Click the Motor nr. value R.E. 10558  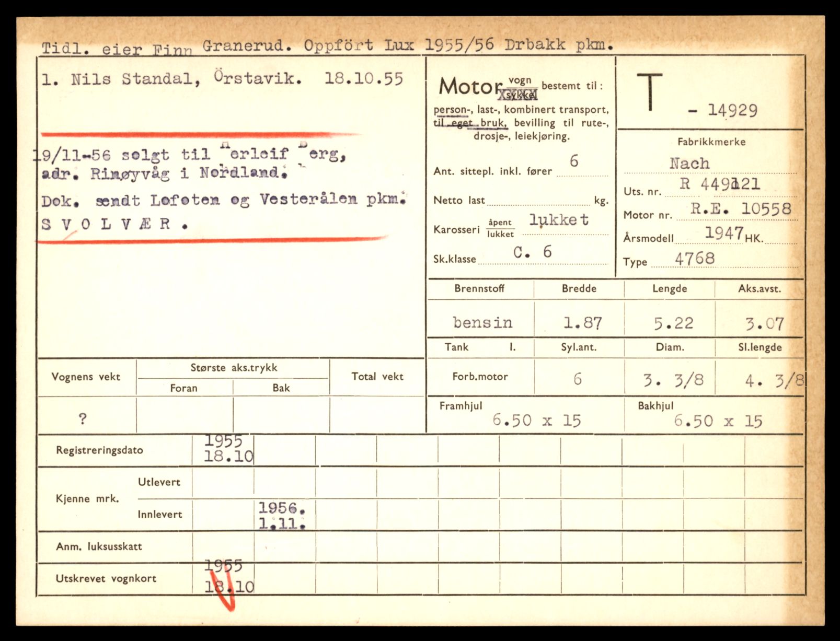coord(741,209)
